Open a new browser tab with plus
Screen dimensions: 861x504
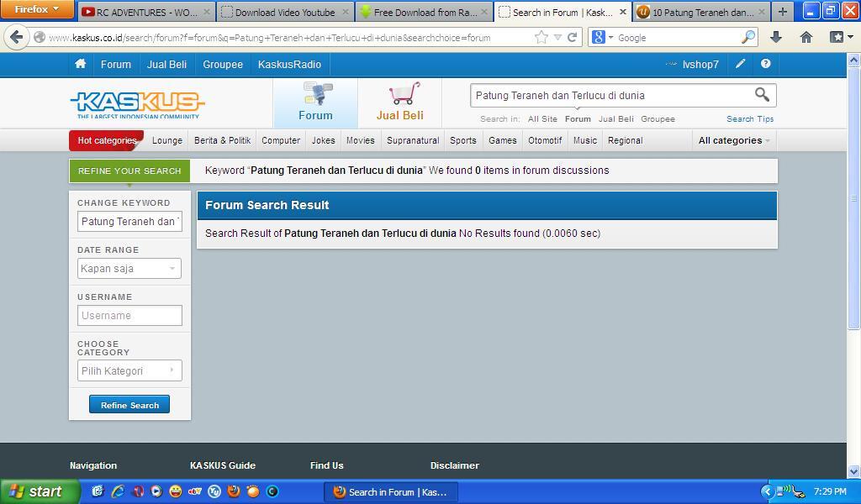point(783,12)
